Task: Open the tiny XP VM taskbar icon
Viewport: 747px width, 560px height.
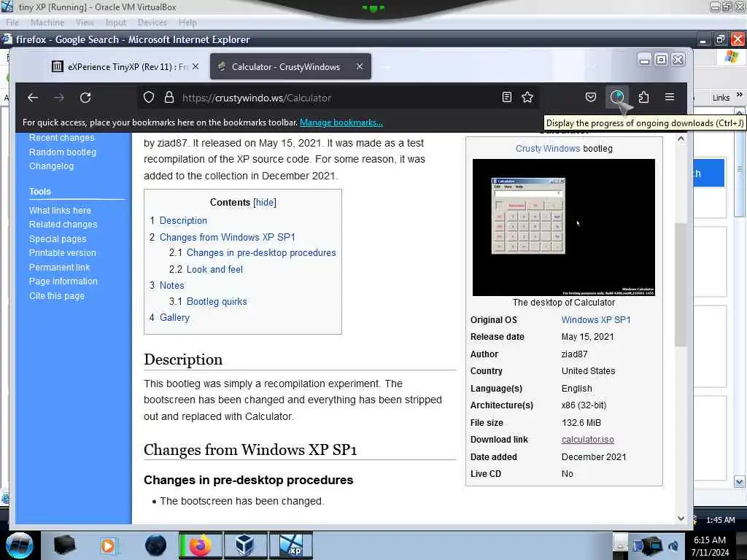Action: coord(290,545)
